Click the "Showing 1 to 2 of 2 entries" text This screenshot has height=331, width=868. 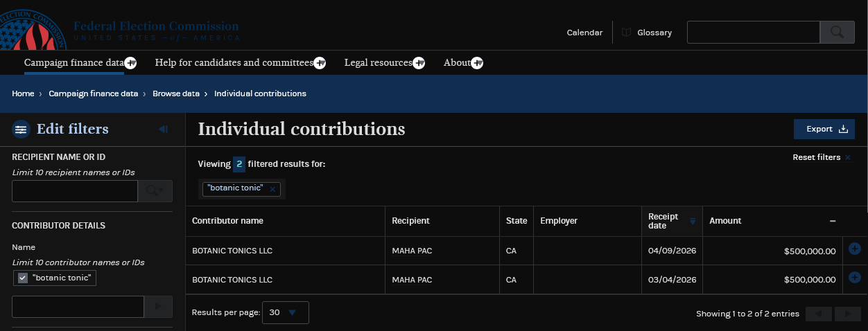tap(747, 314)
